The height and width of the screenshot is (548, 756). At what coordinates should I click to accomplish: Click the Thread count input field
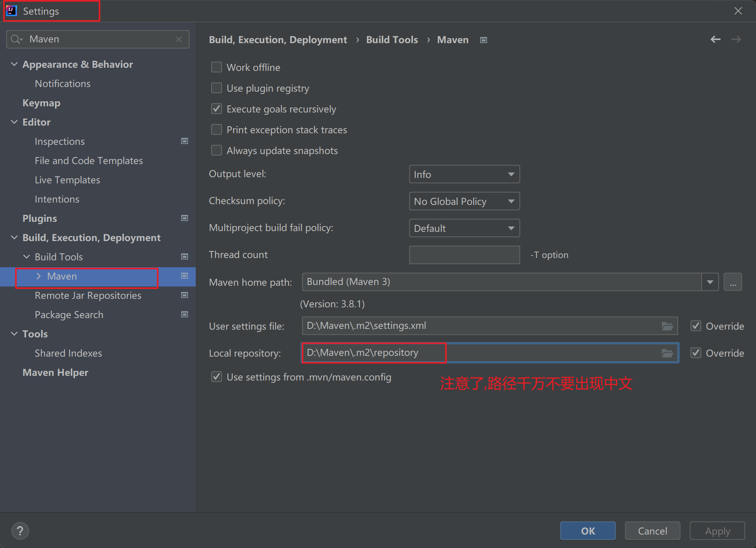[464, 255]
